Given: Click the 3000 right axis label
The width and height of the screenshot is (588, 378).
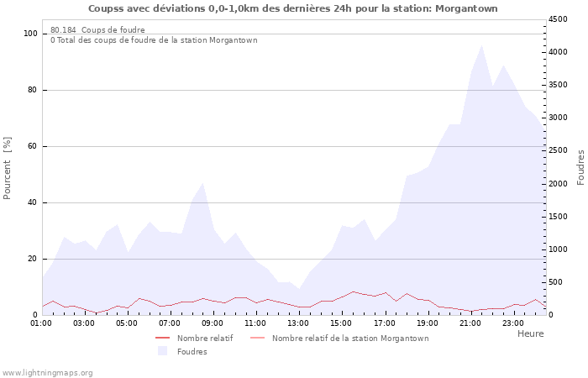Looking at the screenshot, I should 558,118.
